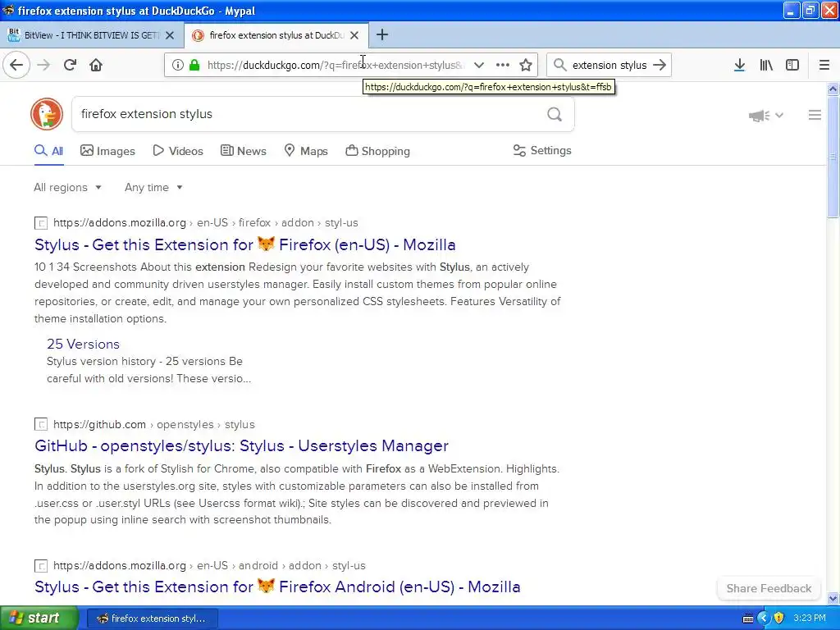Click the vertical scrollbar thumb
This screenshot has height=630, width=840.
833,157
